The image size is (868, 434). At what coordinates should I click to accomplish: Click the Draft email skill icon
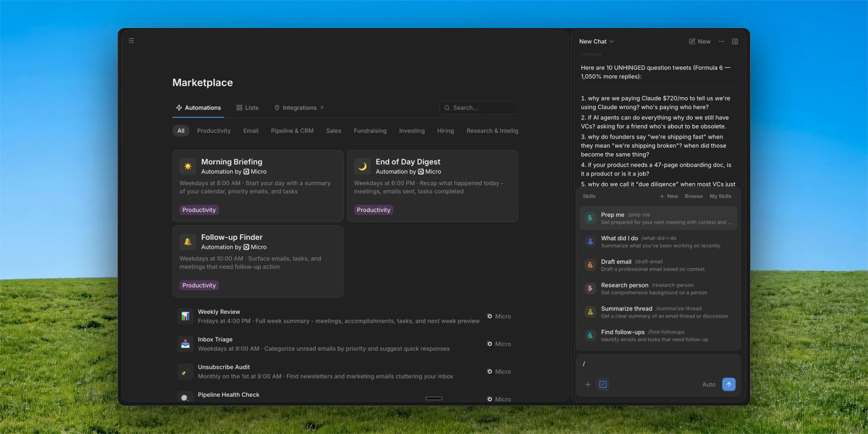[590, 265]
